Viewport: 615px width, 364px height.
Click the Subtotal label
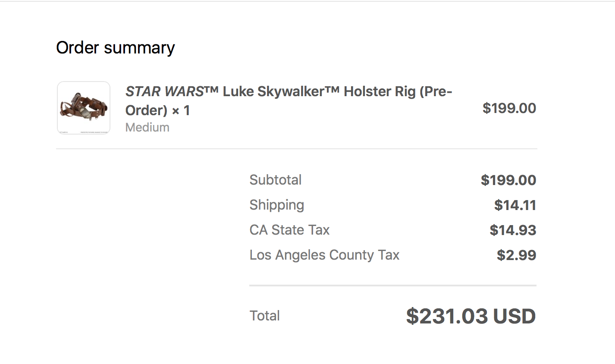pos(276,180)
